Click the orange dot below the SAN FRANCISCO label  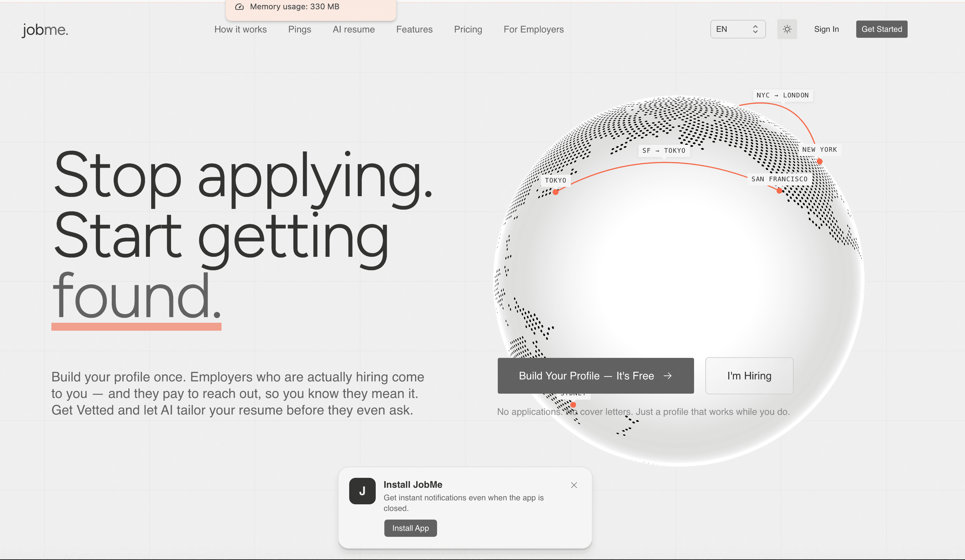pos(779,191)
